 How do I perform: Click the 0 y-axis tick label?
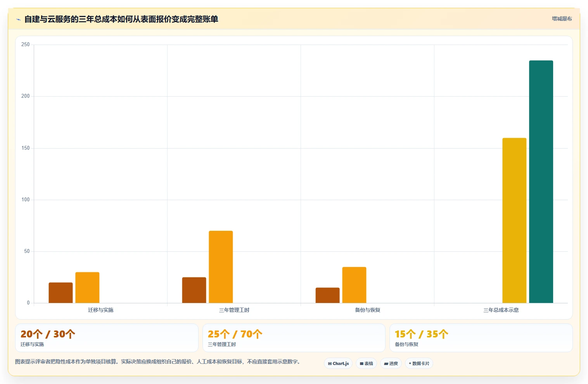[28, 303]
